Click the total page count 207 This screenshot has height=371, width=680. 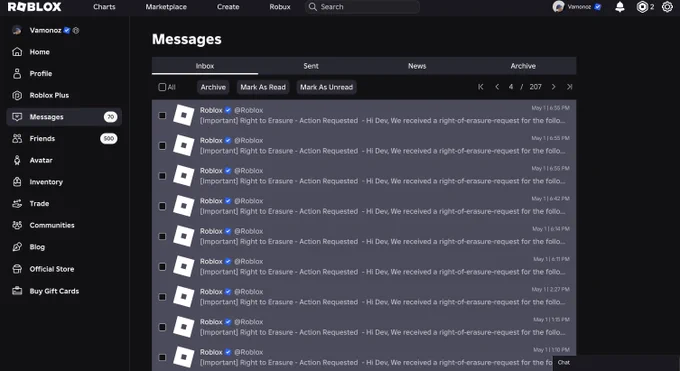(x=535, y=87)
